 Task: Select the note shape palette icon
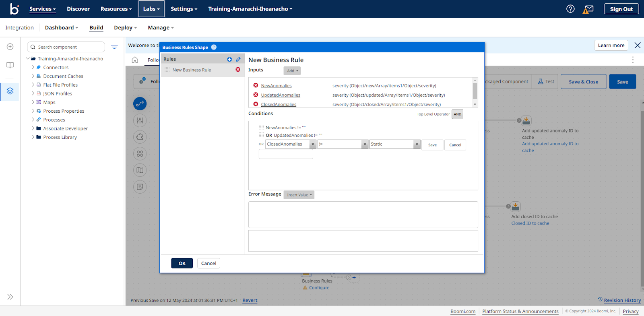140,187
